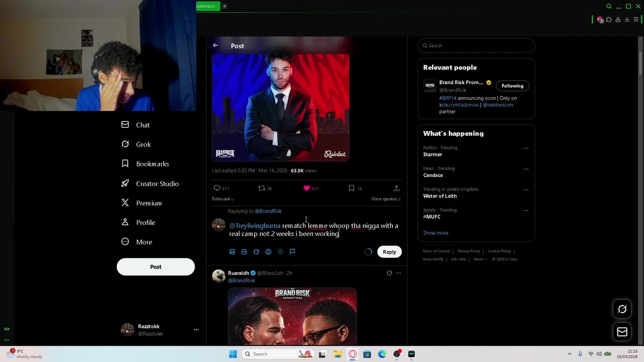
Task: Expand the Relevant replies sort dropdown
Action: click(223, 199)
